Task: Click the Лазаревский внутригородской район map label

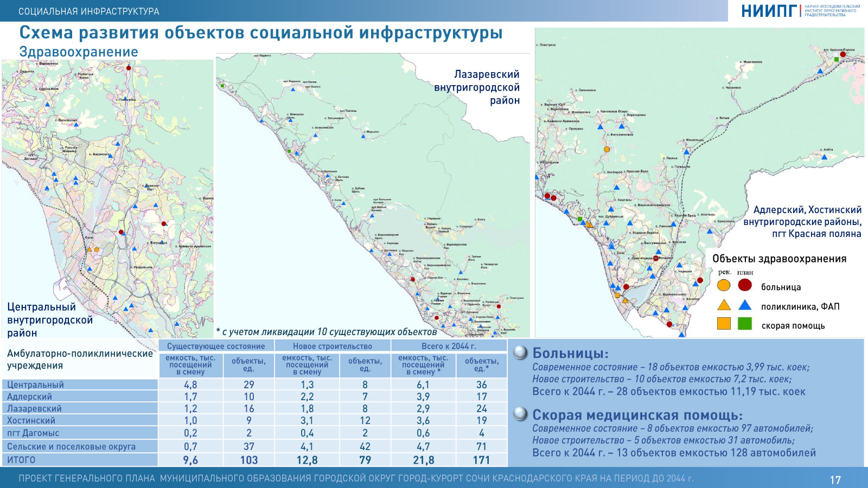Action: point(477,87)
